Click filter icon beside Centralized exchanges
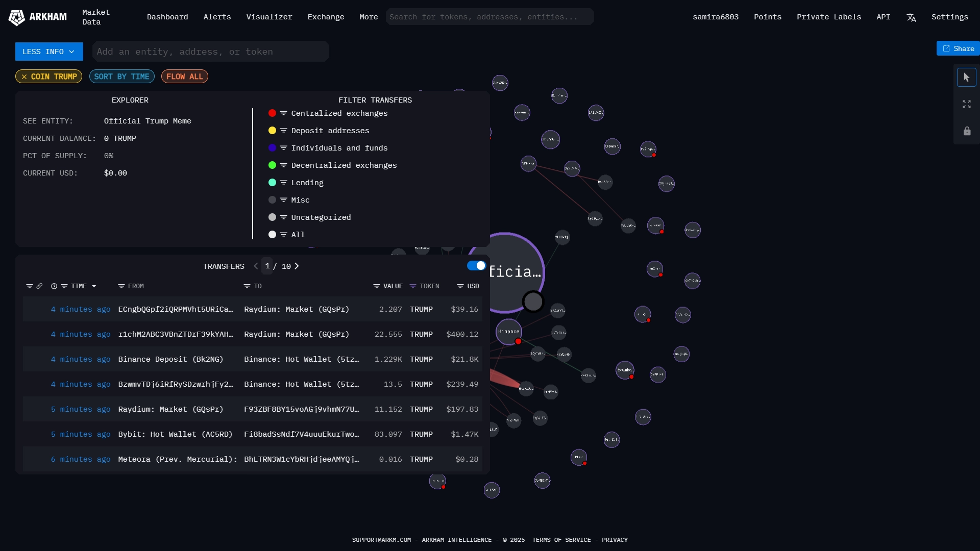Screen dimensions: 980x551 283,113
